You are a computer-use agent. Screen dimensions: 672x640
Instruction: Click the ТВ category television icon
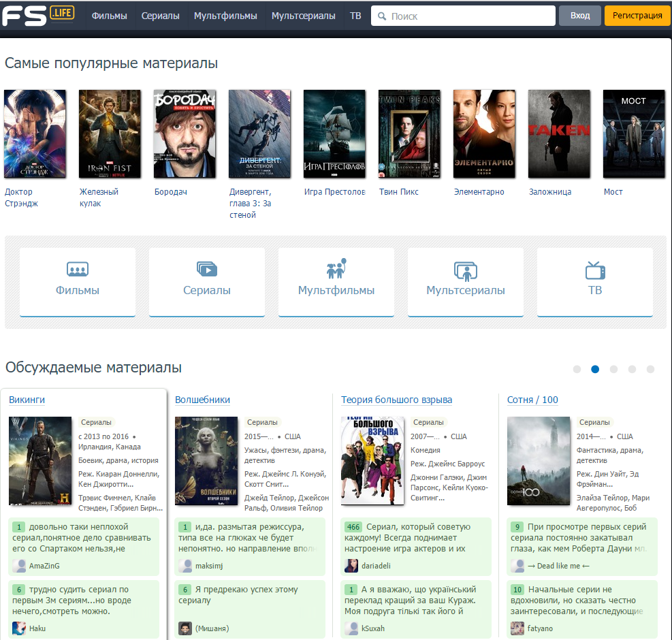pyautogui.click(x=594, y=270)
